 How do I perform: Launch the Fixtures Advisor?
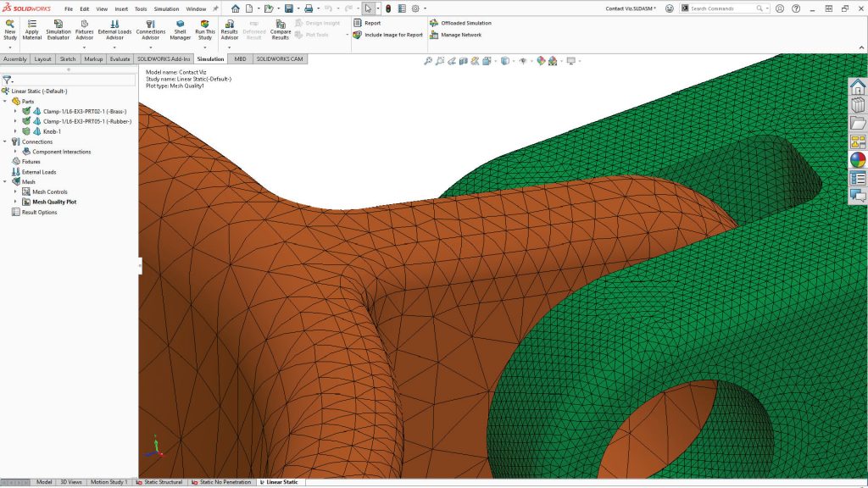[84, 28]
